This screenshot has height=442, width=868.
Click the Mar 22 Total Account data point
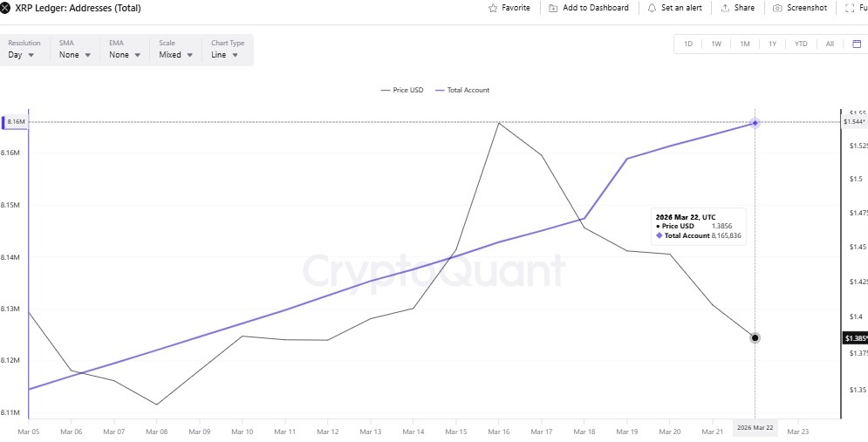755,123
